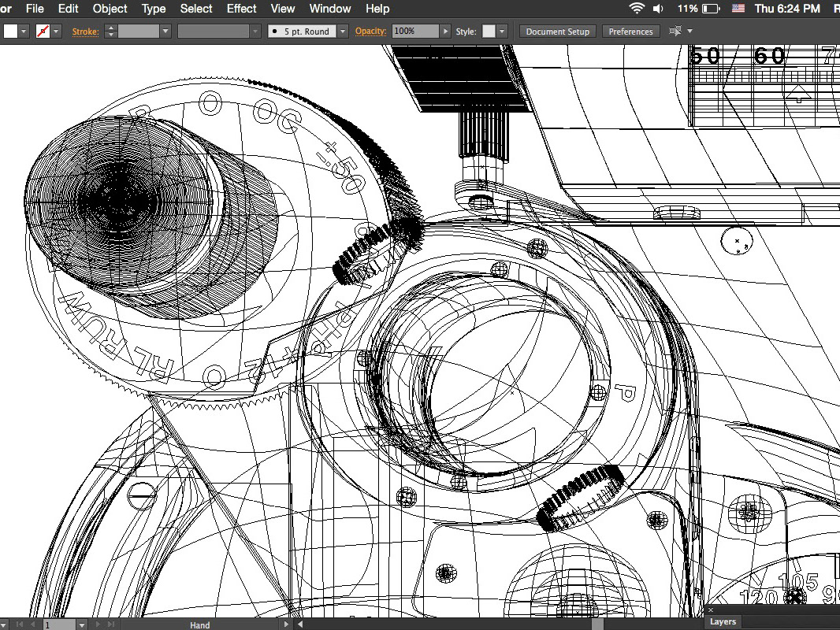Open the zoom level dropdown arrow
The height and width of the screenshot is (630, 840).
point(4,624)
